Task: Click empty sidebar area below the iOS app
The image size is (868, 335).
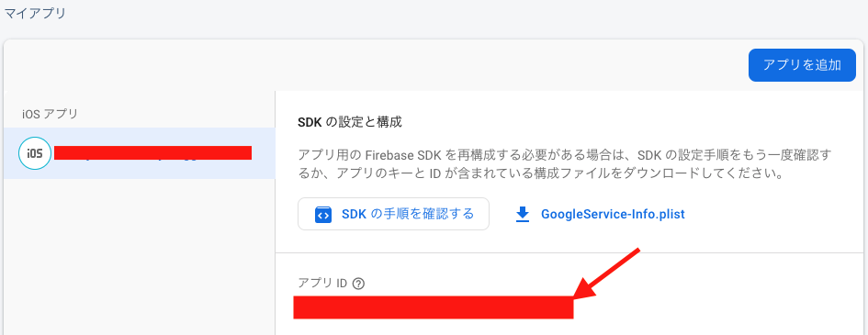Action: tap(139, 254)
